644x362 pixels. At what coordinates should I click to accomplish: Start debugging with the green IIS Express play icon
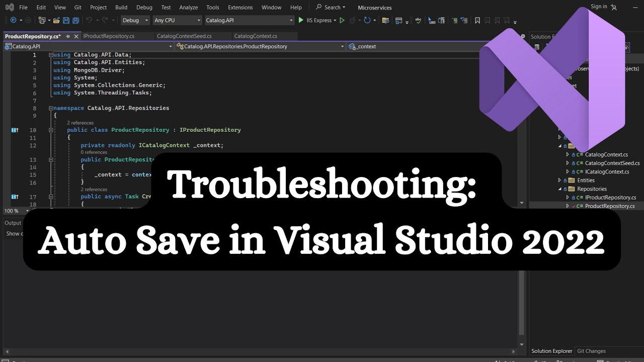pos(301,20)
